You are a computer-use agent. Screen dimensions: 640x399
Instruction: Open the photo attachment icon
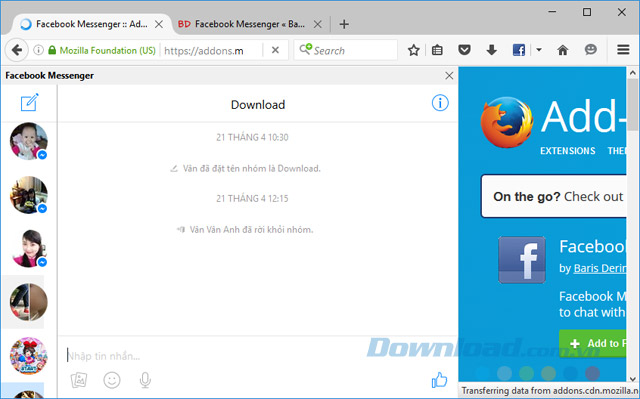tap(79, 380)
